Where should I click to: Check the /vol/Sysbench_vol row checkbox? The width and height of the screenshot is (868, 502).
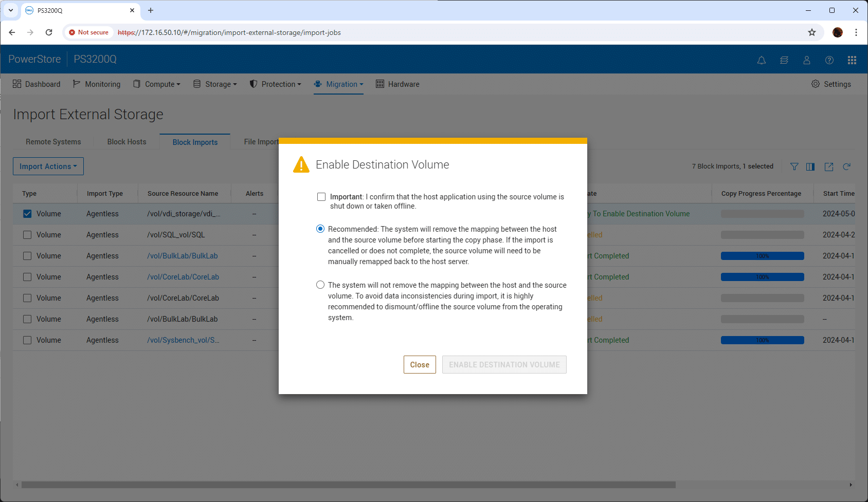[27, 340]
